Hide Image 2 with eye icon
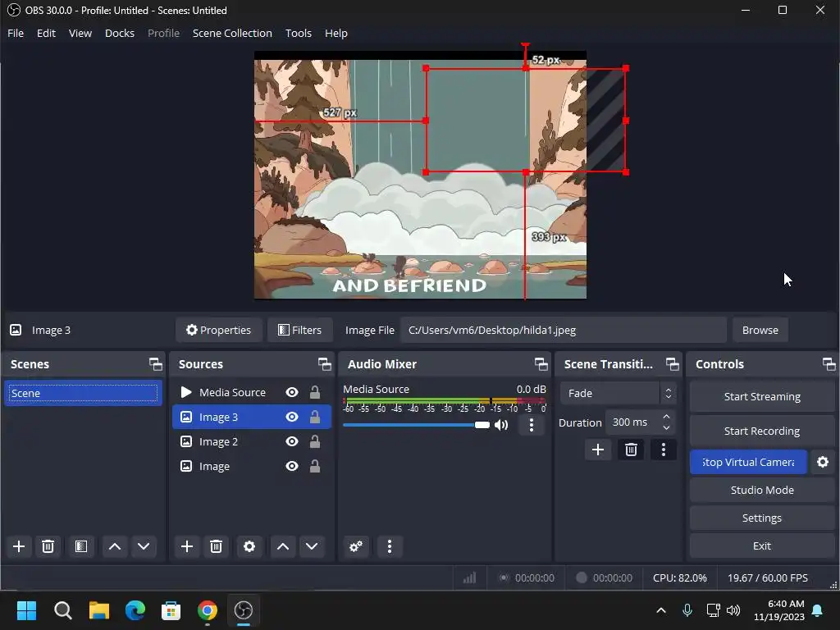The width and height of the screenshot is (840, 630). pos(292,441)
